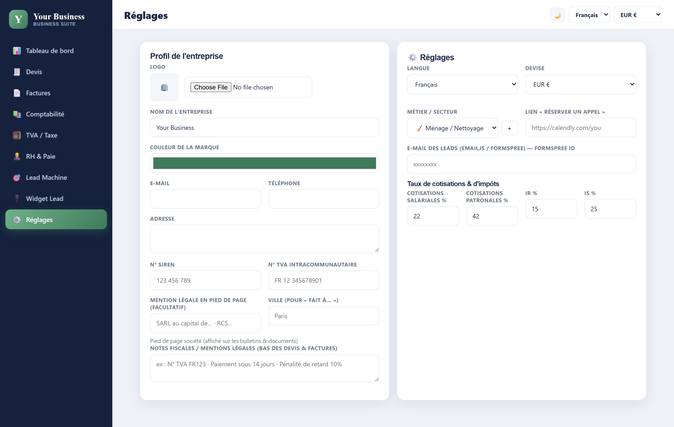Viewport: 674px width, 427px height.
Task: Click the Ville field showing Paris
Action: 323,316
